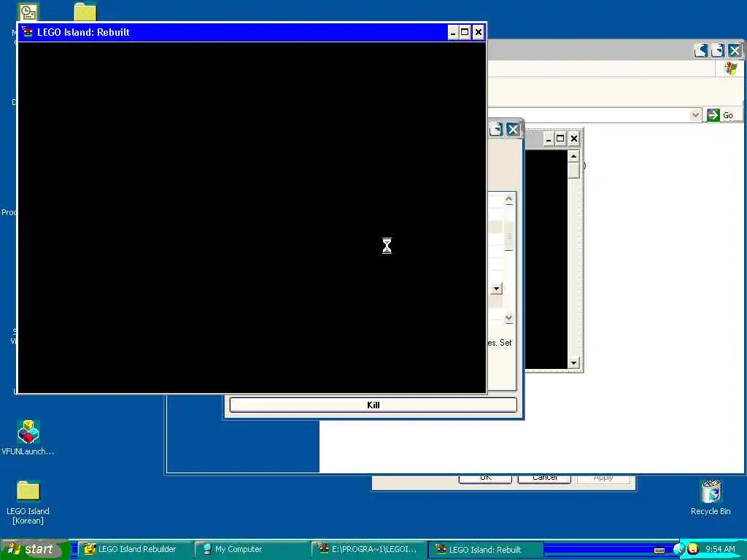This screenshot has width=747, height=560.
Task: Close the My Computer window
Action: pyautogui.click(x=735, y=50)
